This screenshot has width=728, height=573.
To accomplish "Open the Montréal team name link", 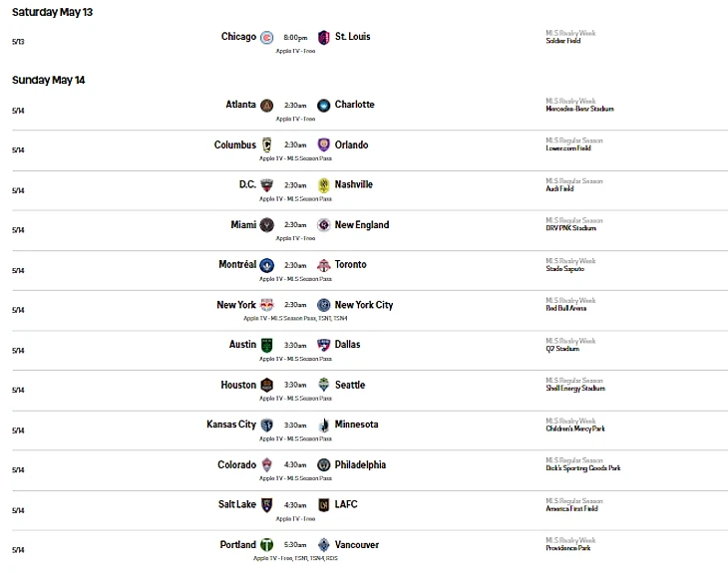I will point(237,265).
